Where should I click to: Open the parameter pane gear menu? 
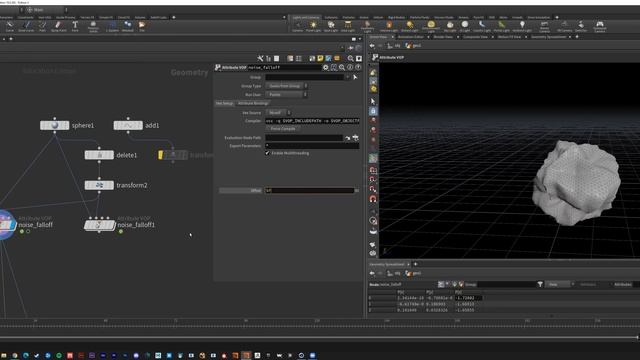[326, 67]
